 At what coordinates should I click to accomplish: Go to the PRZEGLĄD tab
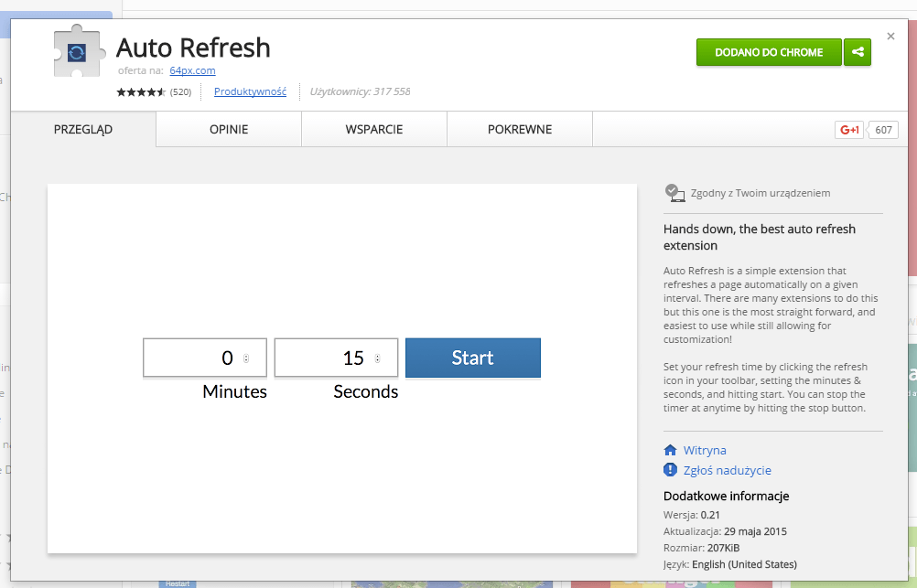pos(83,130)
